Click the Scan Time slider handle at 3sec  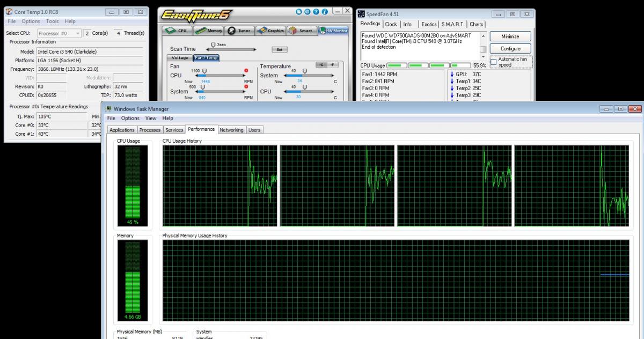pos(214,45)
